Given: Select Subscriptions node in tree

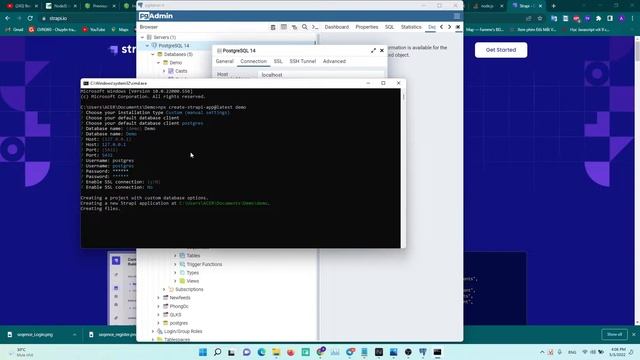Looking at the screenshot, I should [x=189, y=289].
